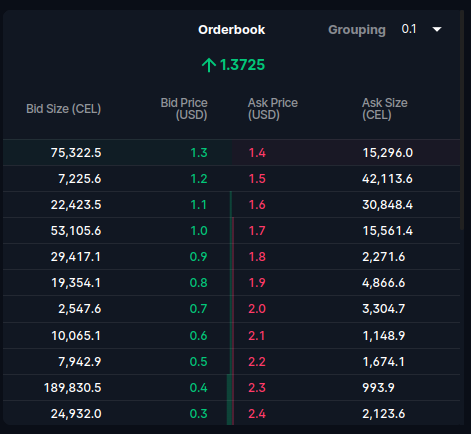471x434 pixels.
Task: Select bid price 0.6
Action: 198,335
